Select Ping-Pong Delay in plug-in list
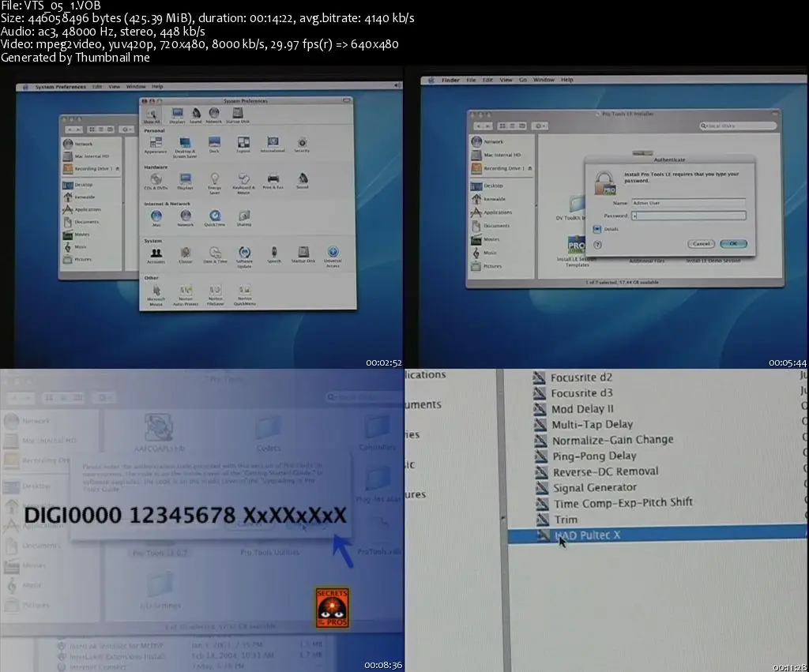This screenshot has height=672, width=809. pyautogui.click(x=585, y=456)
